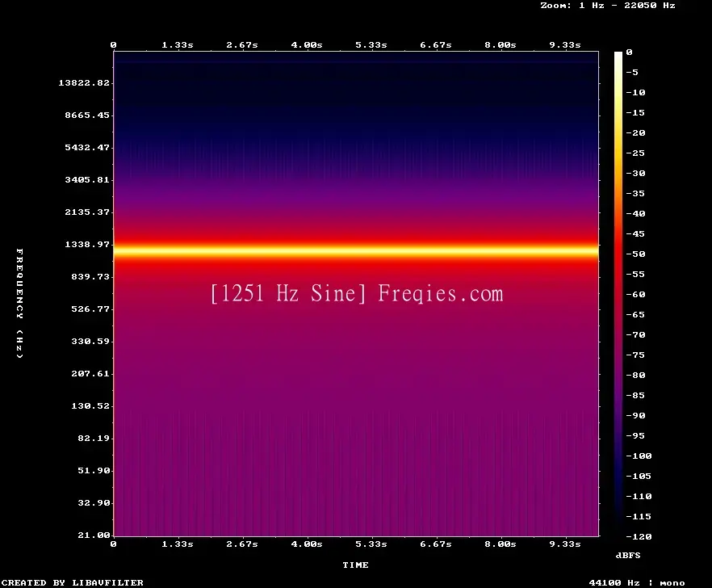Click the bright yellow 1251 Hz band in the spectrogram
The width and height of the screenshot is (712, 588).
pyautogui.click(x=356, y=251)
